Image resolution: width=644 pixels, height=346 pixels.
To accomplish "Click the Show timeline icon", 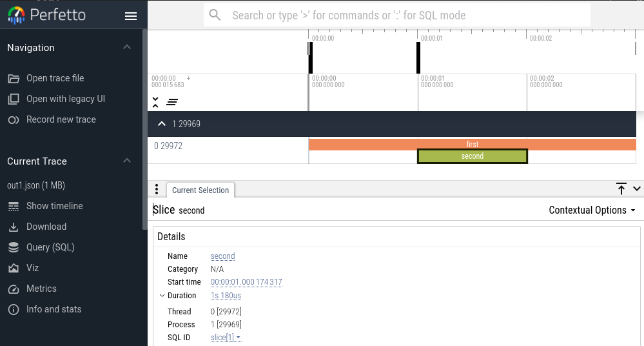I will coord(14,206).
